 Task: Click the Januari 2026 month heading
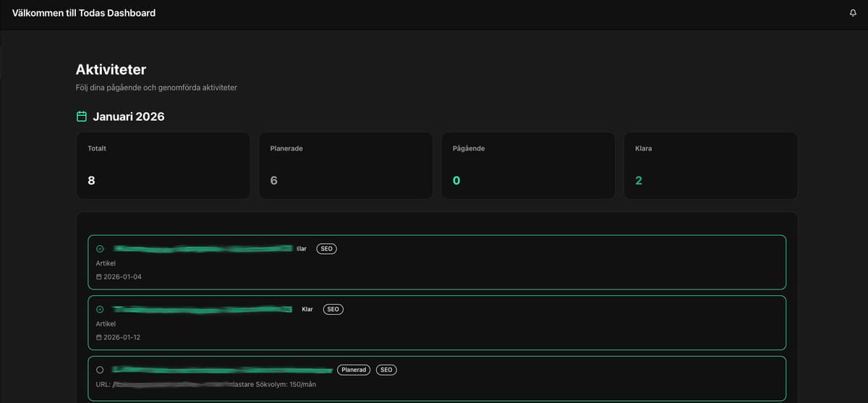pyautogui.click(x=129, y=116)
